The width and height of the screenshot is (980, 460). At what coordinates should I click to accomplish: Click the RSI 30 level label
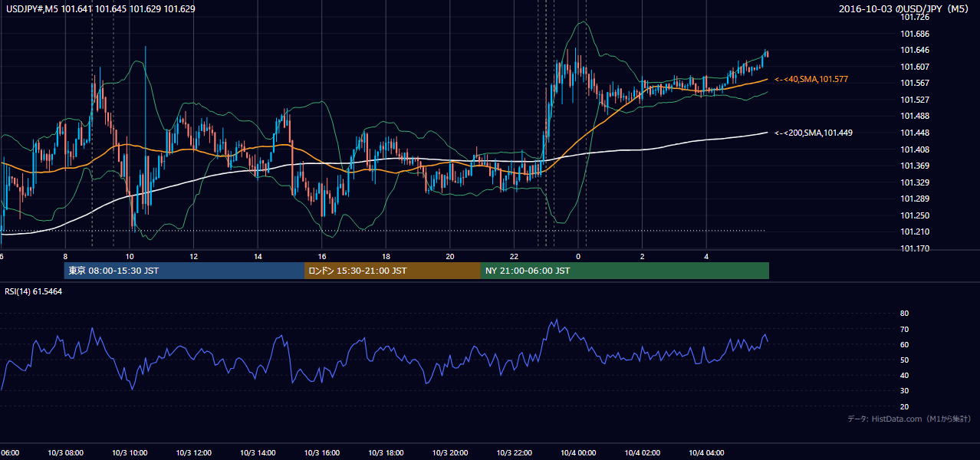click(x=904, y=391)
